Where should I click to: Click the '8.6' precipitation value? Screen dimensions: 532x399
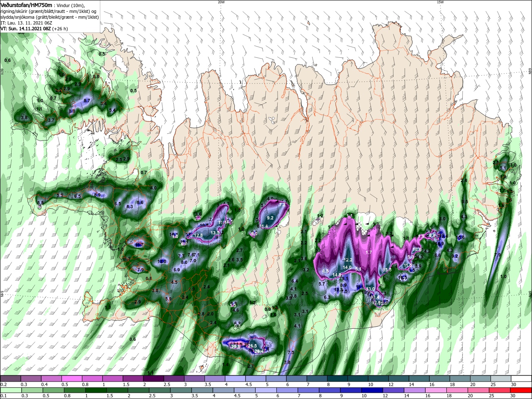(x=140, y=202)
